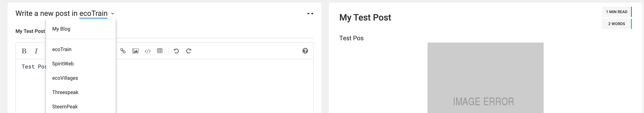Image resolution: width=644 pixels, height=113 pixels.
Task: Toggle italic formatting in editor toolbar
Action: (x=36, y=51)
